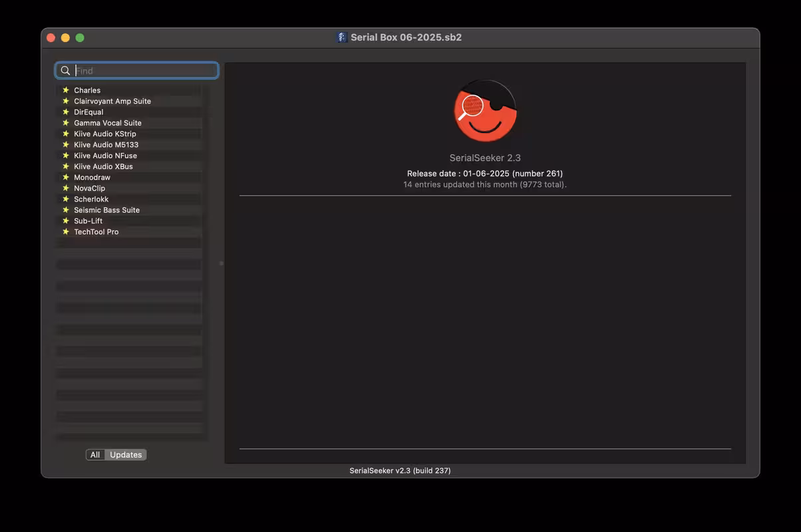Click the Serial Box 06-2025.sb2 window title

pyautogui.click(x=406, y=37)
